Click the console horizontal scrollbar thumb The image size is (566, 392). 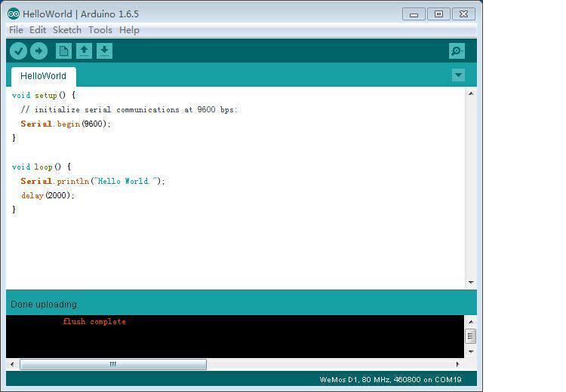point(113,364)
